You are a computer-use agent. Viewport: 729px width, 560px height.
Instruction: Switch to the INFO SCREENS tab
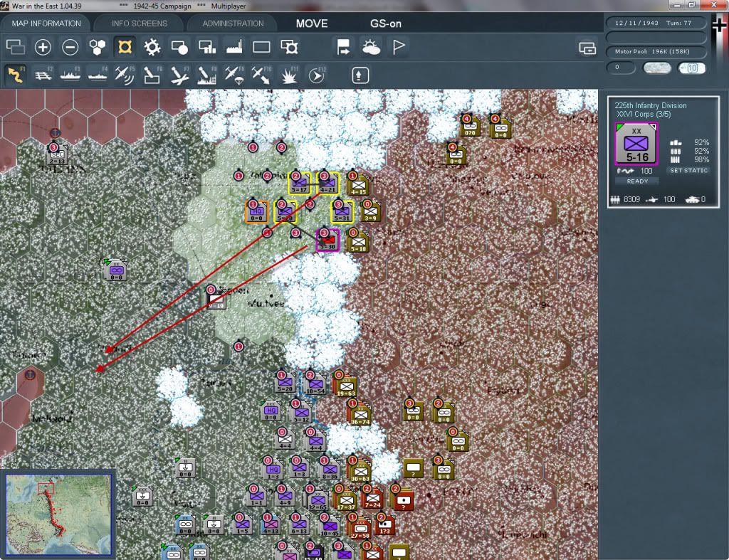(x=139, y=23)
